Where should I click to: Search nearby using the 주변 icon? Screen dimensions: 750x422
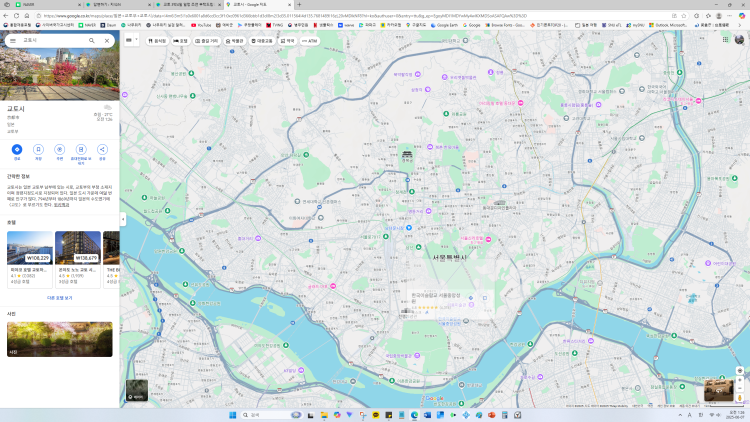click(x=59, y=149)
